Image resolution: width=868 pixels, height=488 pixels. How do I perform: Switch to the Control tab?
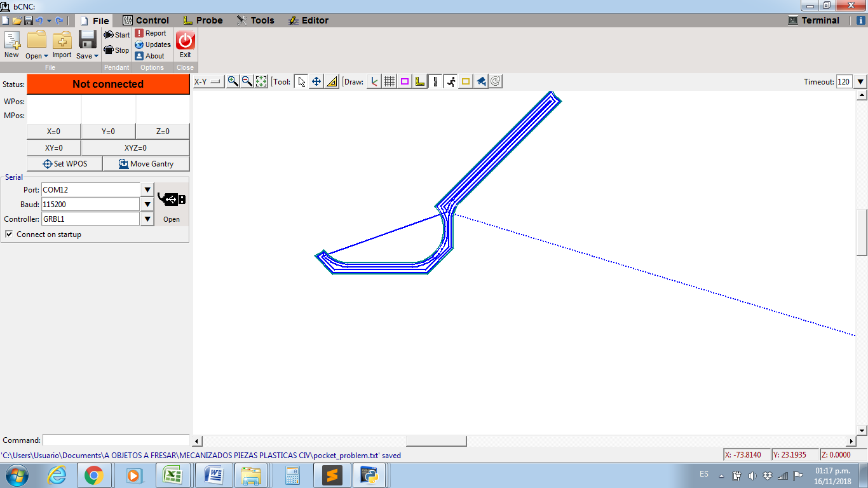point(146,20)
